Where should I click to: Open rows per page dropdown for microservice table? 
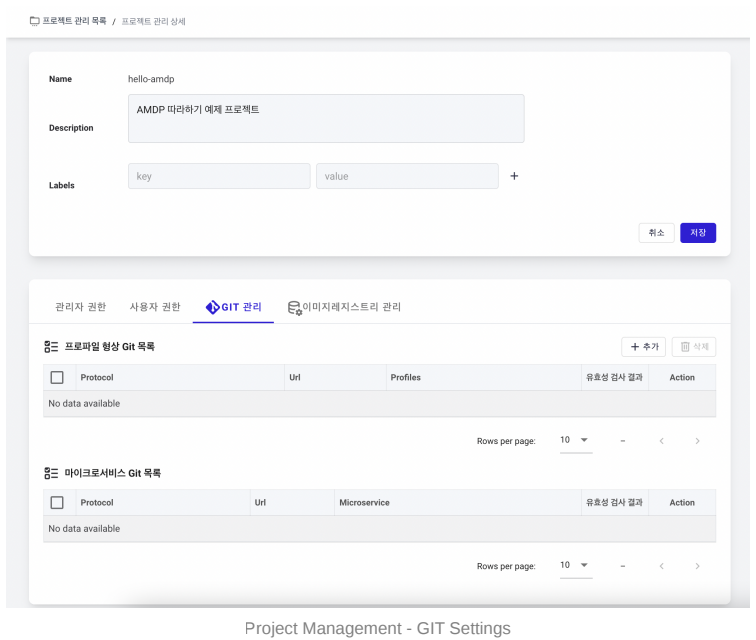576,565
